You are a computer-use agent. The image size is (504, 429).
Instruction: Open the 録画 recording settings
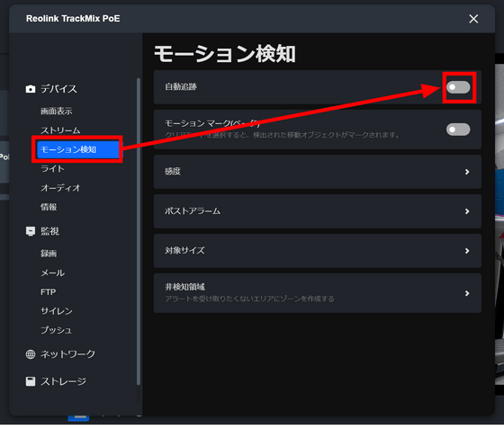pos(49,254)
